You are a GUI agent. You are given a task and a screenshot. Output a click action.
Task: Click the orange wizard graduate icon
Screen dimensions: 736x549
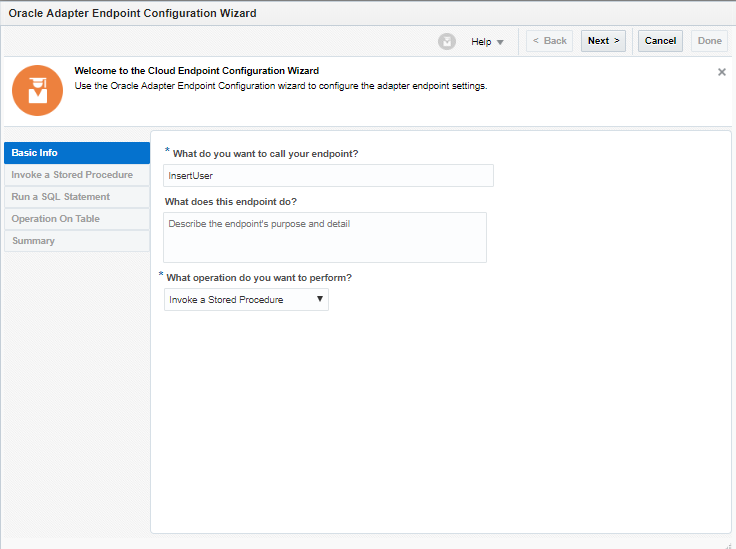37,90
